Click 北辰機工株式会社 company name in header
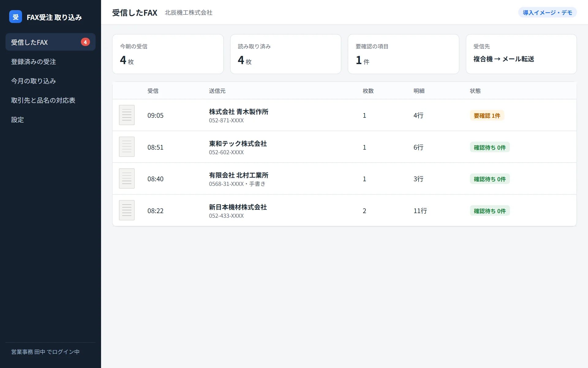This screenshot has height=368, width=588. 189,13
